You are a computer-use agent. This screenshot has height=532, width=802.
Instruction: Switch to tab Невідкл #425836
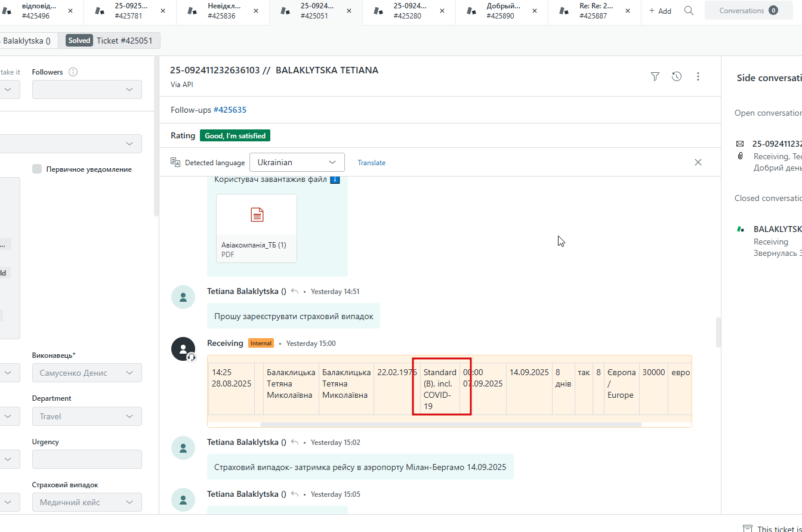[223, 11]
